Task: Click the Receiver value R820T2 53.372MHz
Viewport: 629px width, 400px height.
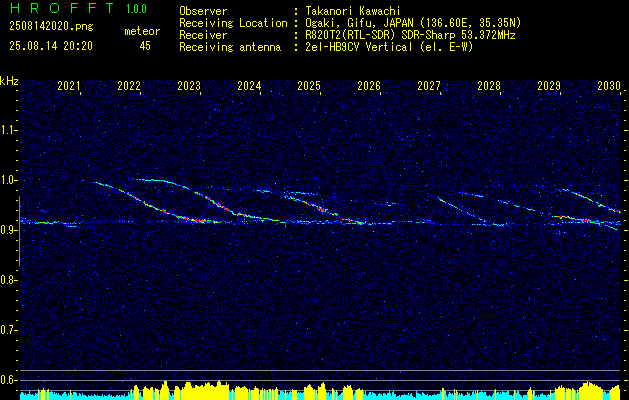Action: pos(410,35)
